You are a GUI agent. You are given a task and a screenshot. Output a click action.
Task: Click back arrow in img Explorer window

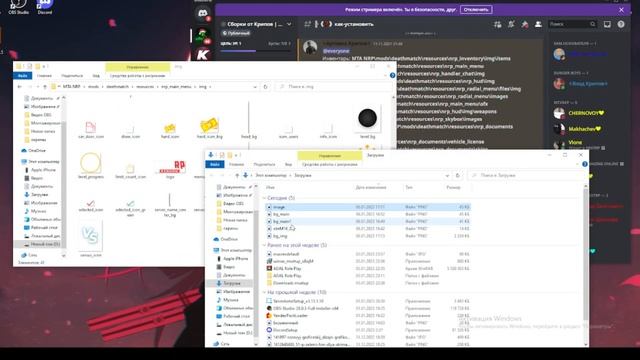click(x=20, y=87)
